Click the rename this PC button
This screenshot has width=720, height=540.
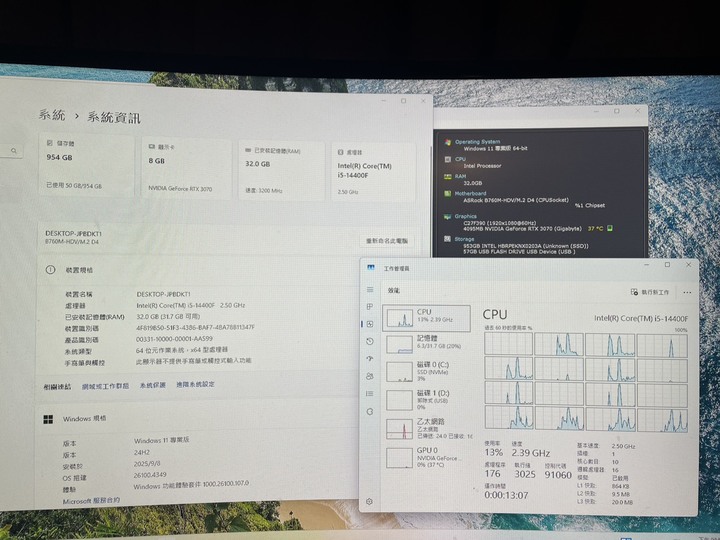[x=387, y=241]
